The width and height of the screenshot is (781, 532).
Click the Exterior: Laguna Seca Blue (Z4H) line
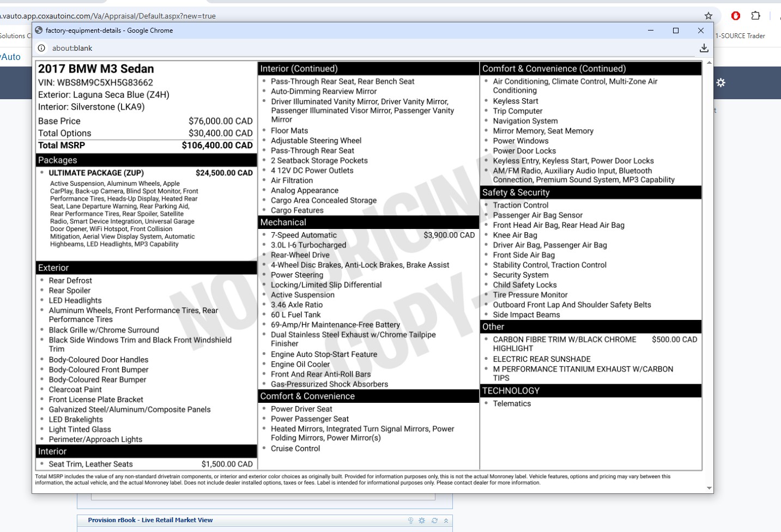pos(104,95)
